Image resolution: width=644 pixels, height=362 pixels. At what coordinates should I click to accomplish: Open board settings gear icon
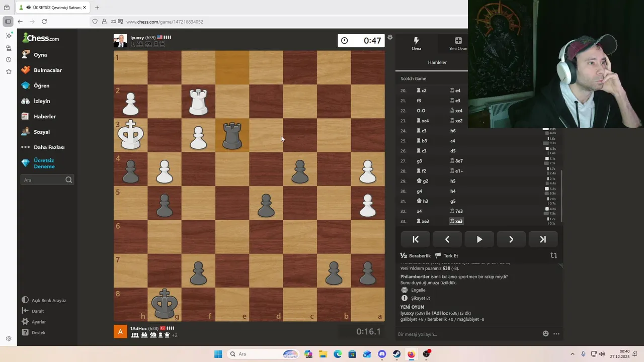(390, 37)
